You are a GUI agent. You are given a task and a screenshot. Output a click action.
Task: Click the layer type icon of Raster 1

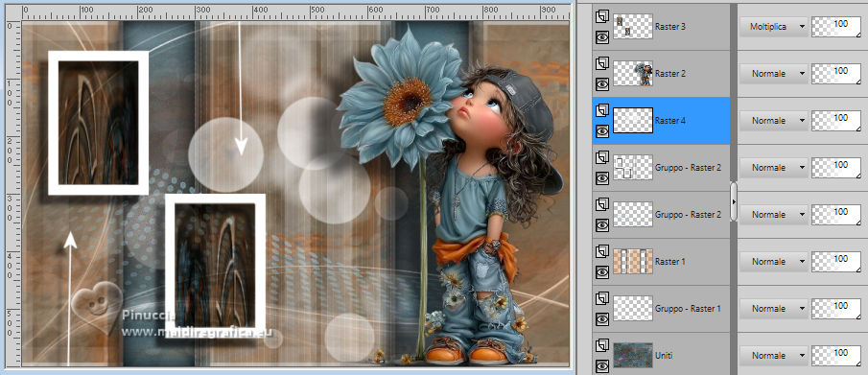pyautogui.click(x=601, y=252)
